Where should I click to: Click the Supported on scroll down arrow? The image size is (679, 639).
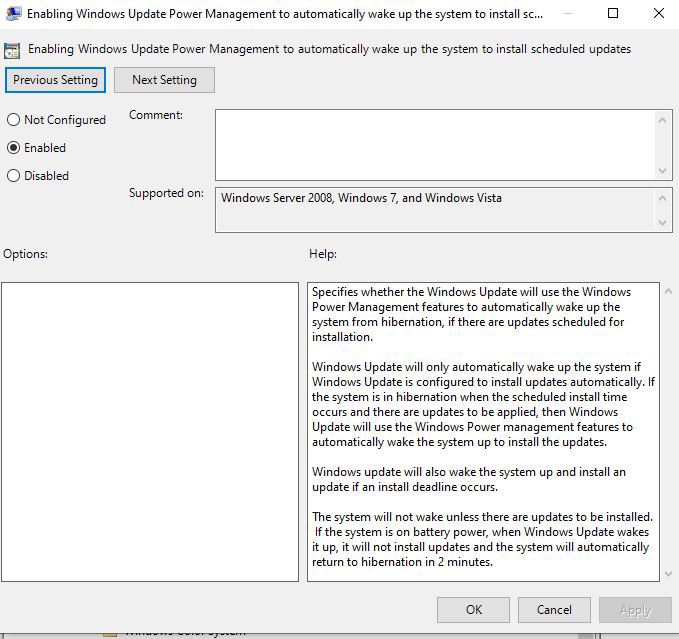click(x=662, y=223)
